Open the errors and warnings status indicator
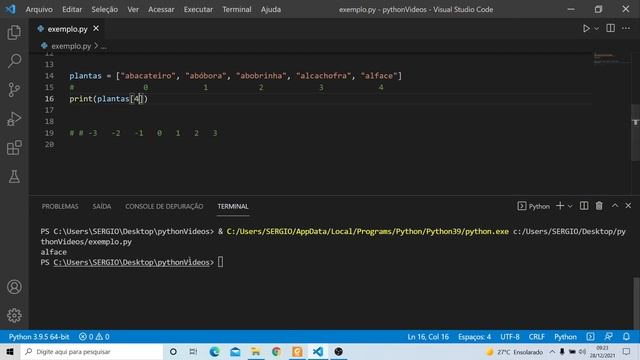640x360 pixels. (x=94, y=337)
